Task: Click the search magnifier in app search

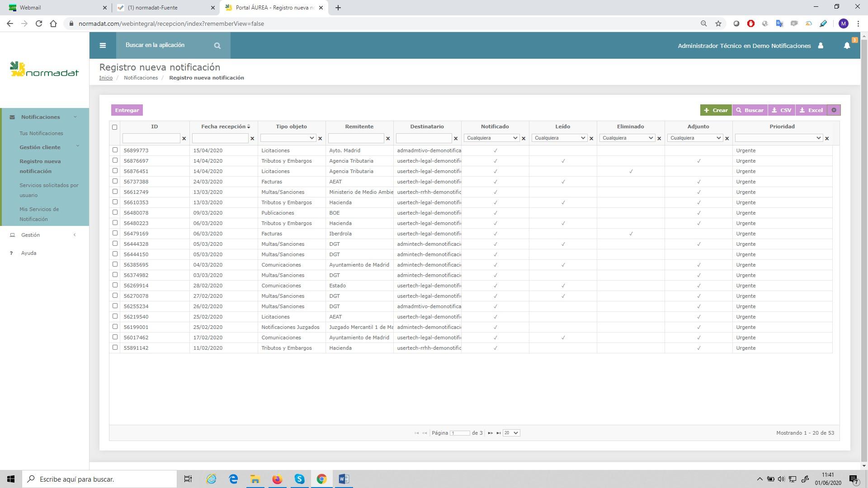Action: pyautogui.click(x=217, y=46)
